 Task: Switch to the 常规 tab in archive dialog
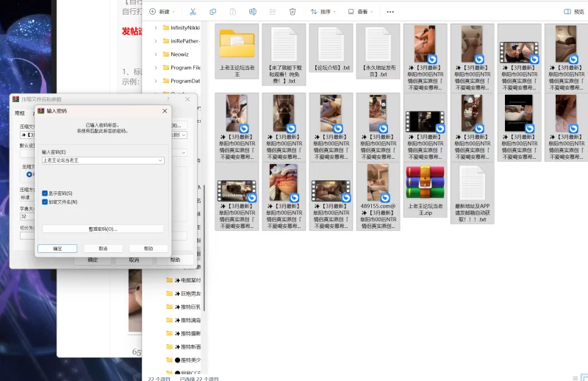20,113
